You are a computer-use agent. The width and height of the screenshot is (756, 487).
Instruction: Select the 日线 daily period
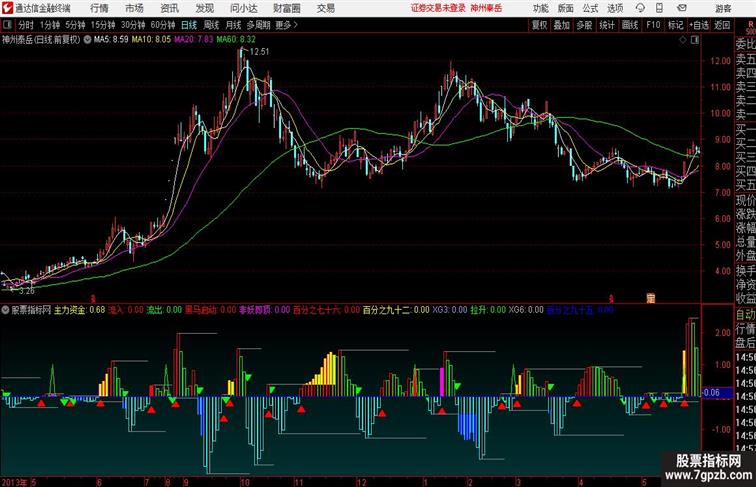(x=189, y=25)
